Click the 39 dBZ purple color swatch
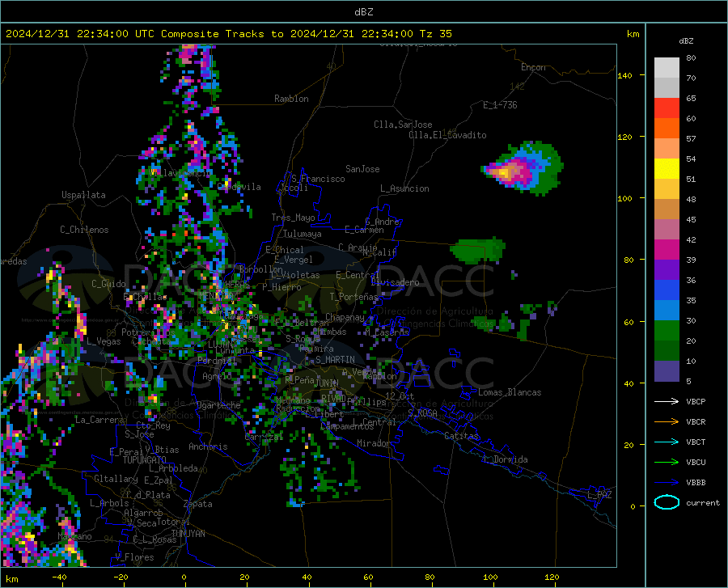The height and width of the screenshot is (588, 728). click(667, 270)
